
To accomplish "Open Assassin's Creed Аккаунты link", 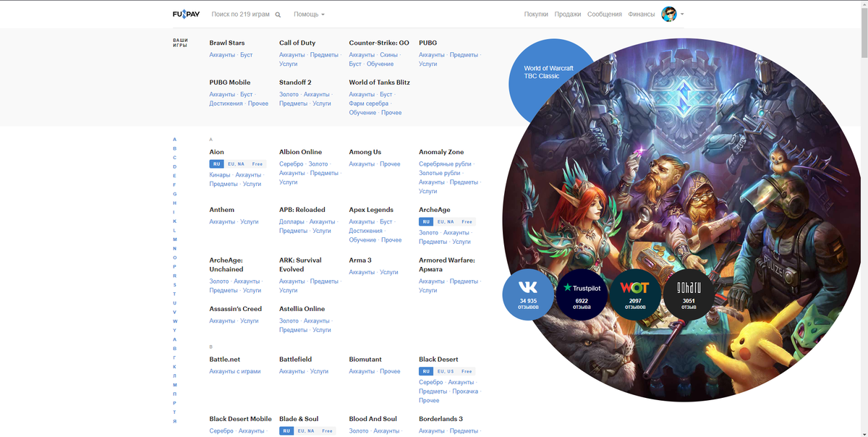I will 222,321.
